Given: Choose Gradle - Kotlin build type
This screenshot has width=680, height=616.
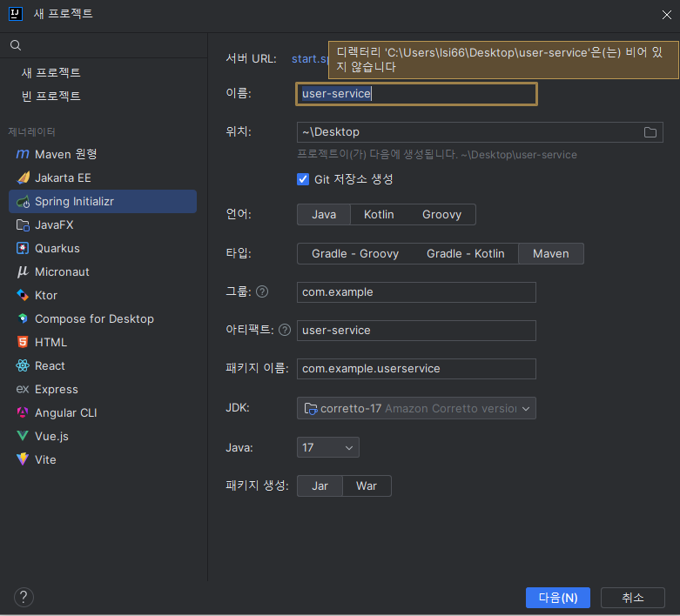Looking at the screenshot, I should point(465,253).
